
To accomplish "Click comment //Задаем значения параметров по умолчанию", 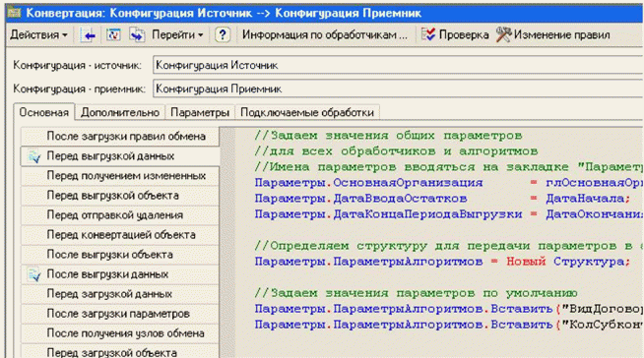I will pyautogui.click(x=416, y=293).
